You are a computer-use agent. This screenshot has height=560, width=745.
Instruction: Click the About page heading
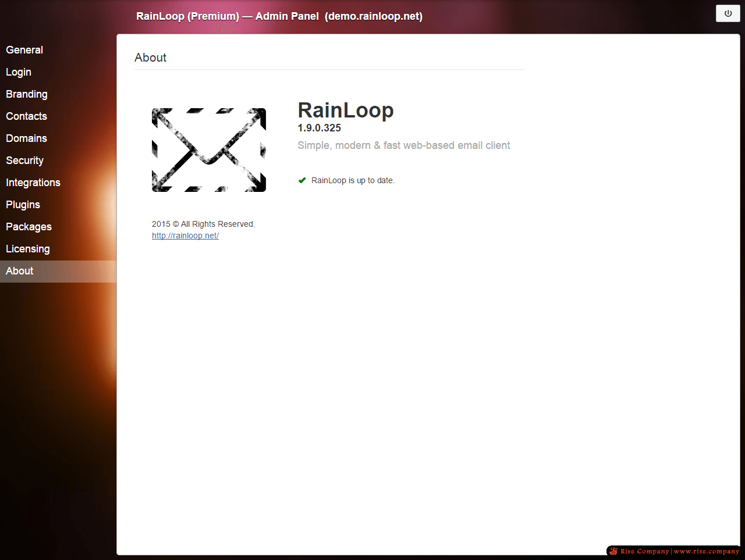pyautogui.click(x=150, y=58)
